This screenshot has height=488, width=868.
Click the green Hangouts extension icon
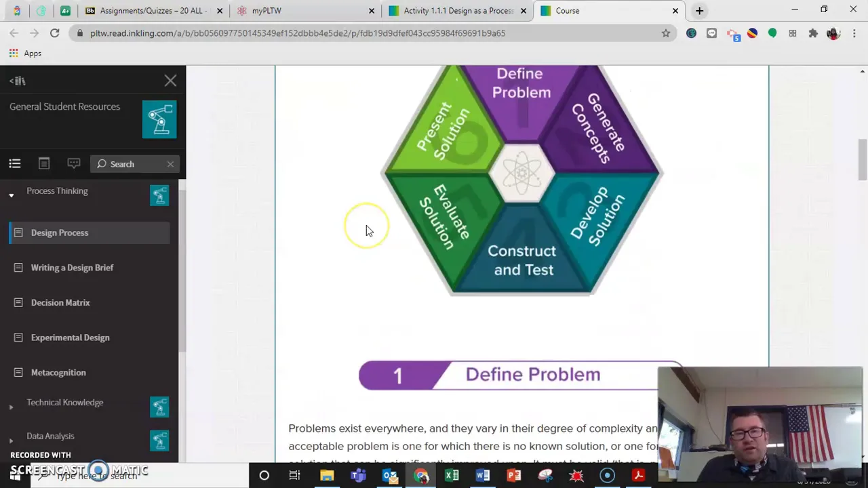(772, 33)
